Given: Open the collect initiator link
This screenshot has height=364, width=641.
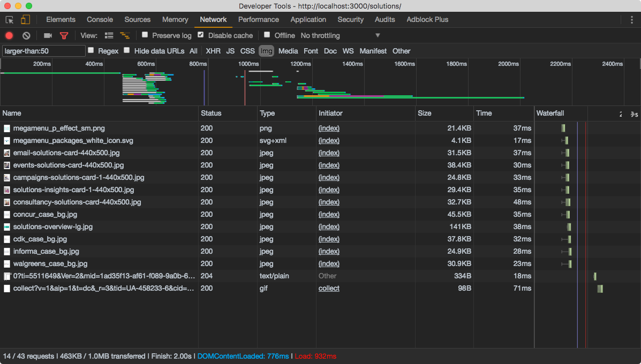Looking at the screenshot, I should (329, 288).
